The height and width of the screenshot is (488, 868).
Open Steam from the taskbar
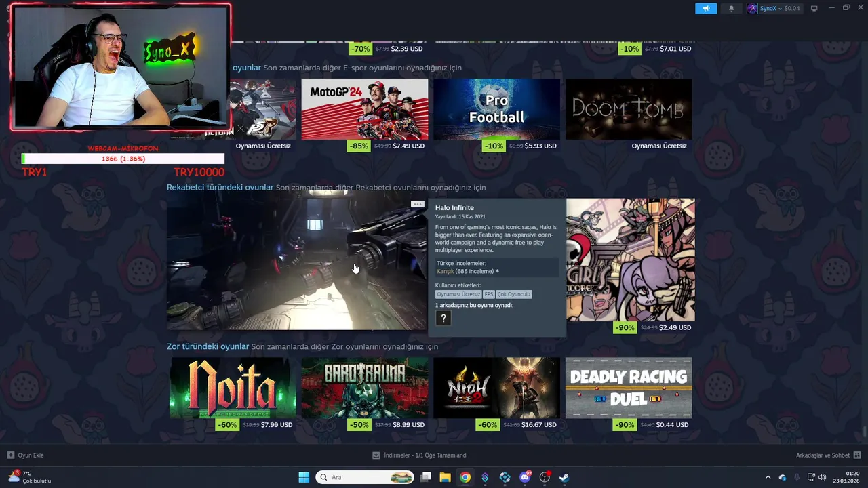tap(564, 477)
